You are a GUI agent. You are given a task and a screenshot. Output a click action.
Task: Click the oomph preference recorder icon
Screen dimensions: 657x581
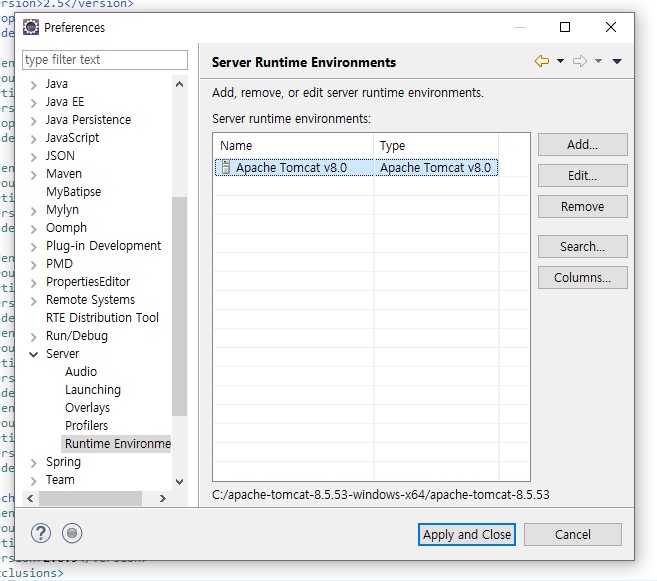(72, 533)
